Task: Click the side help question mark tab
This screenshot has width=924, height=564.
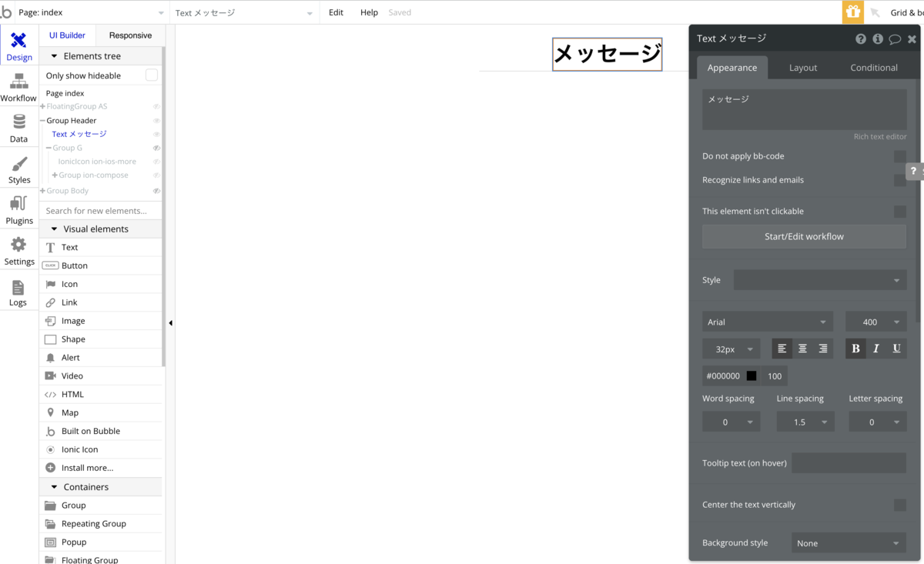Action: coord(914,172)
